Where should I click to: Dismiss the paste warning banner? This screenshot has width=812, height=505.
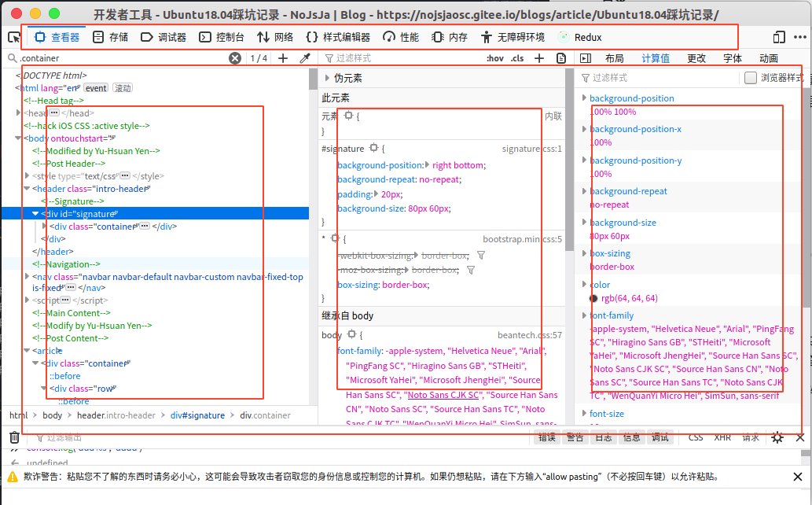click(798, 477)
